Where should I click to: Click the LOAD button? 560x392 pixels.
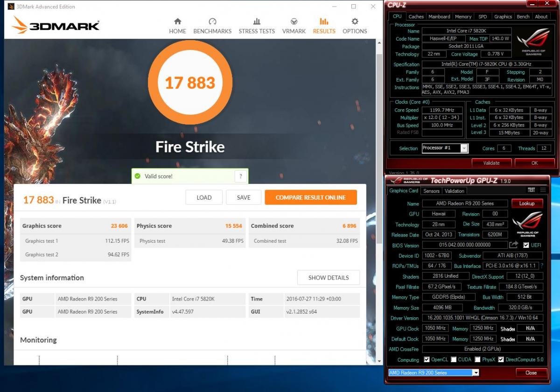tap(204, 197)
